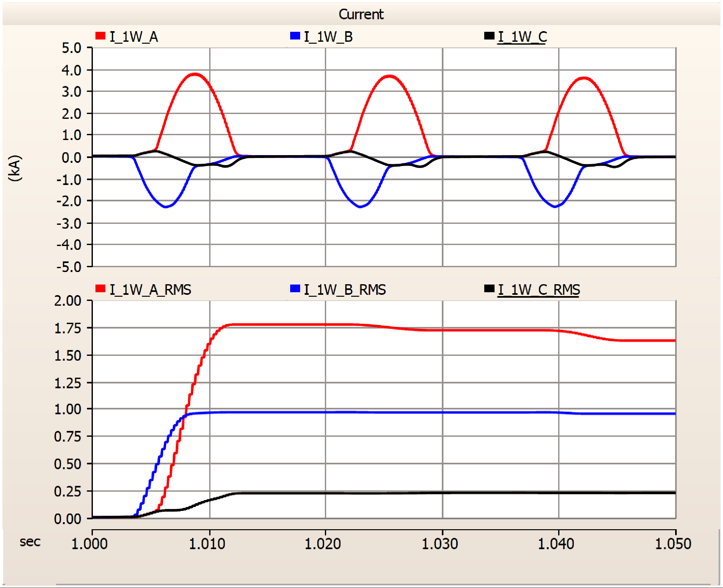This screenshot has width=723, height=588.
Task: Click the blue I_1W_B legend swatch
Action: tap(295, 36)
